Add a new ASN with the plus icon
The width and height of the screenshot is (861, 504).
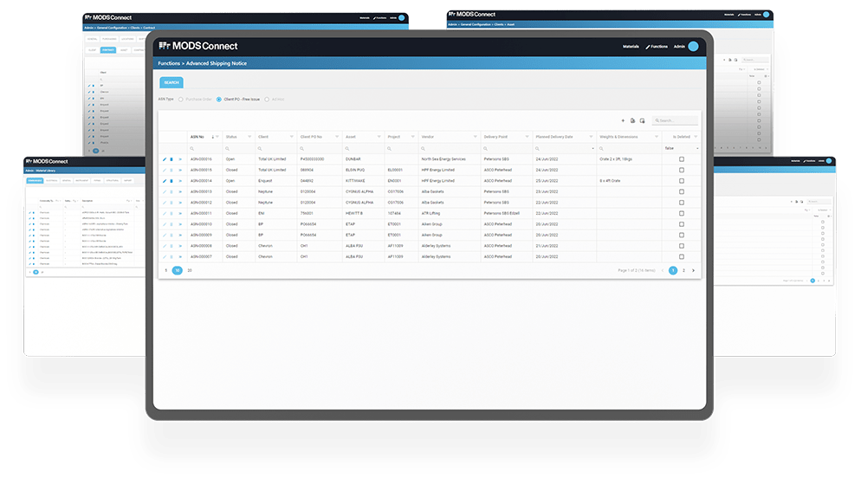tap(624, 120)
